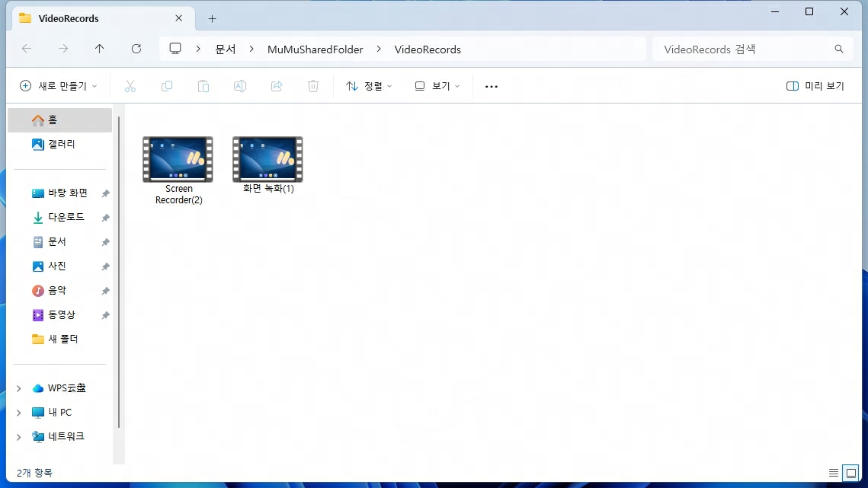Go back with the left arrow
The height and width of the screenshot is (488, 868).
(x=27, y=49)
